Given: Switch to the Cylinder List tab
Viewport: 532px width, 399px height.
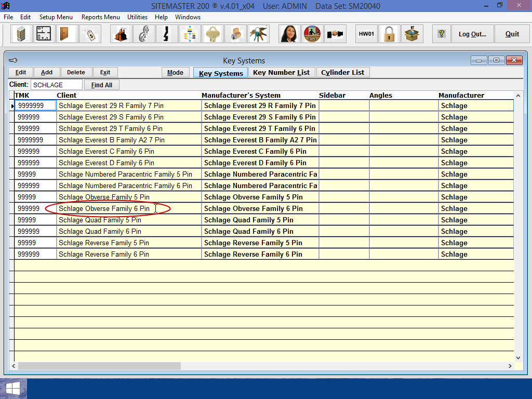Looking at the screenshot, I should [x=343, y=72].
